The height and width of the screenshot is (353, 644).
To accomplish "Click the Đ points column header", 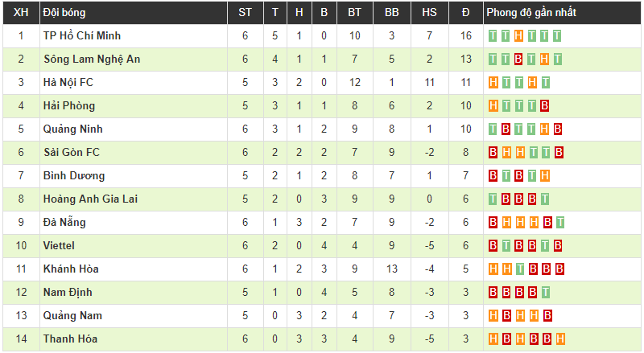I will pyautogui.click(x=465, y=13).
